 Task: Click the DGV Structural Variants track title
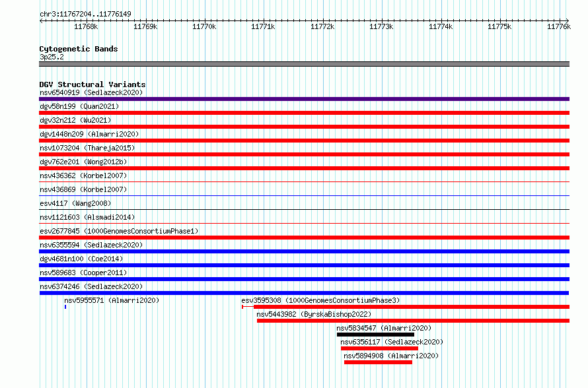(x=92, y=84)
